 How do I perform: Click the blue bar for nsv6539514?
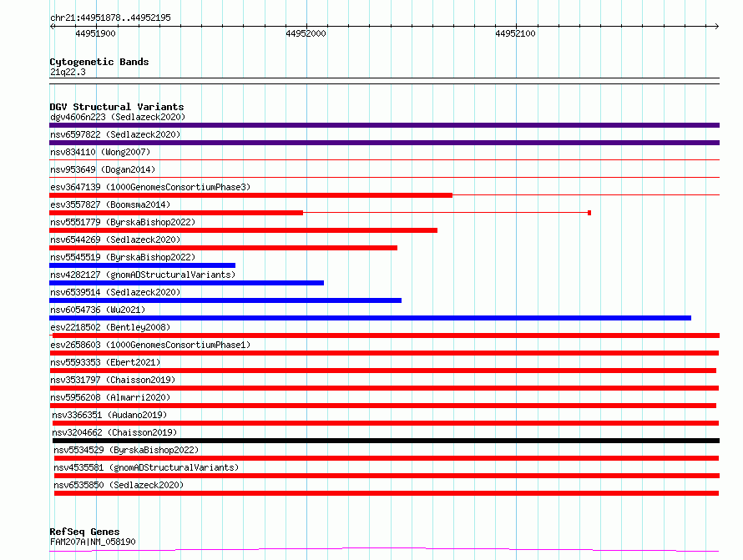click(225, 300)
